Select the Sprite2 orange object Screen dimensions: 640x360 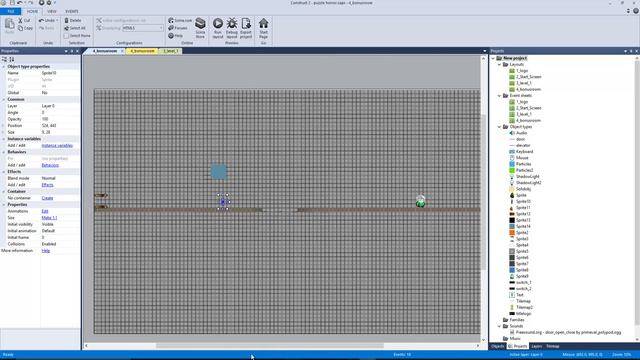522,232
